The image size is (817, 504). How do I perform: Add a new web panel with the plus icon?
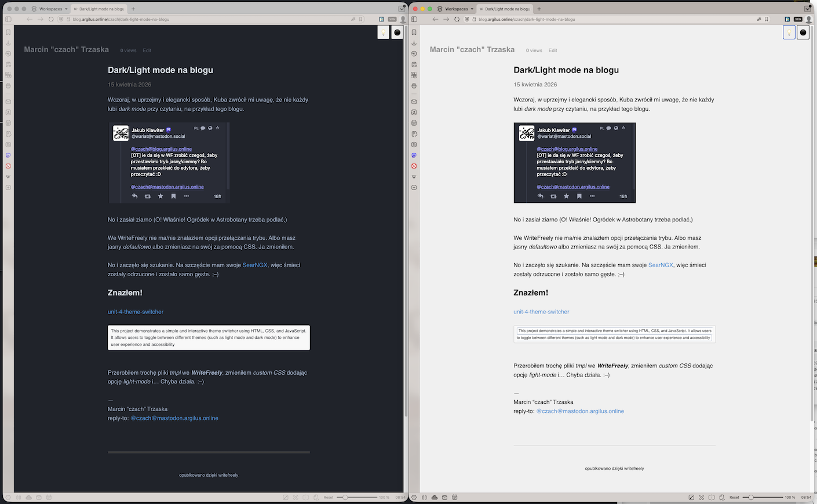click(8, 187)
